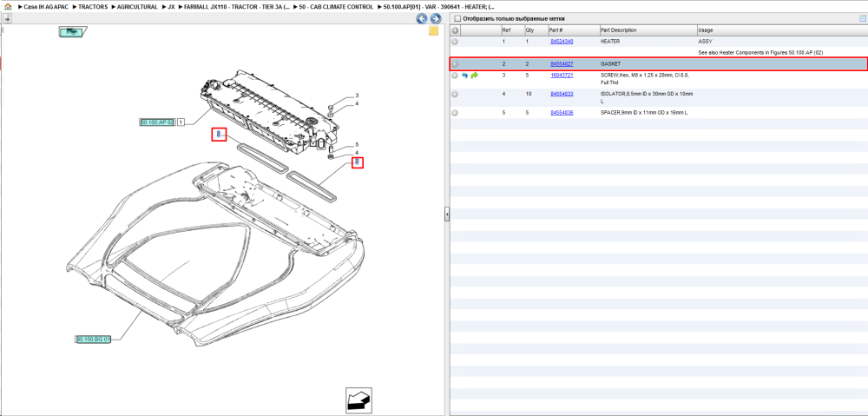Screen dimensions: 868x416
Task: Collapse the panel using the splitter arrow
Action: (x=447, y=215)
